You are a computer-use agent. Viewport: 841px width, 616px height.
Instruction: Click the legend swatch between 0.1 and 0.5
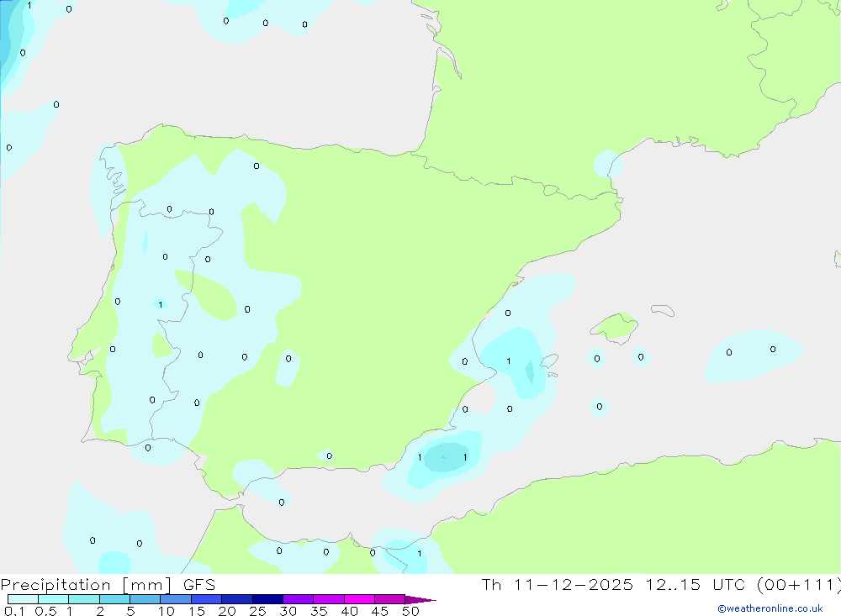tap(23, 599)
